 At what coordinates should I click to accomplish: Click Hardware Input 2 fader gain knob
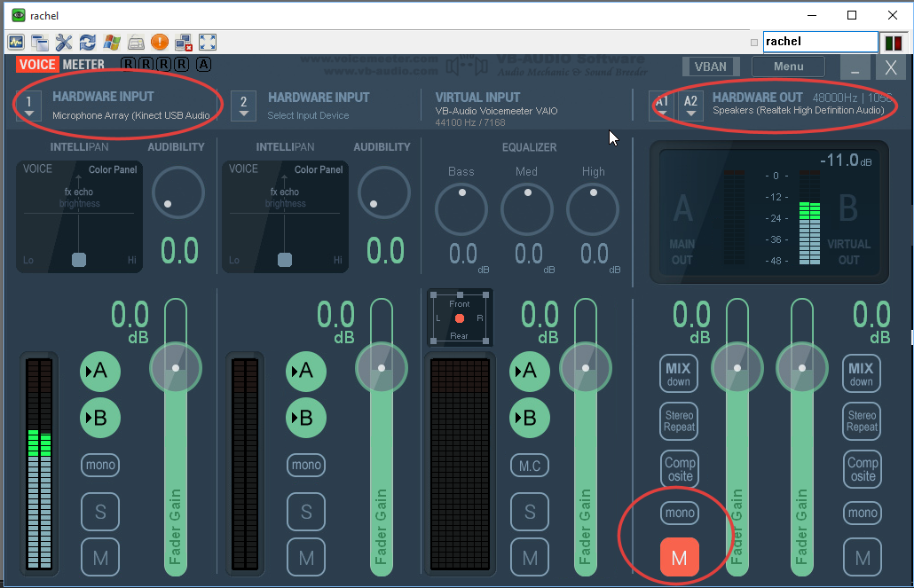pyautogui.click(x=382, y=368)
